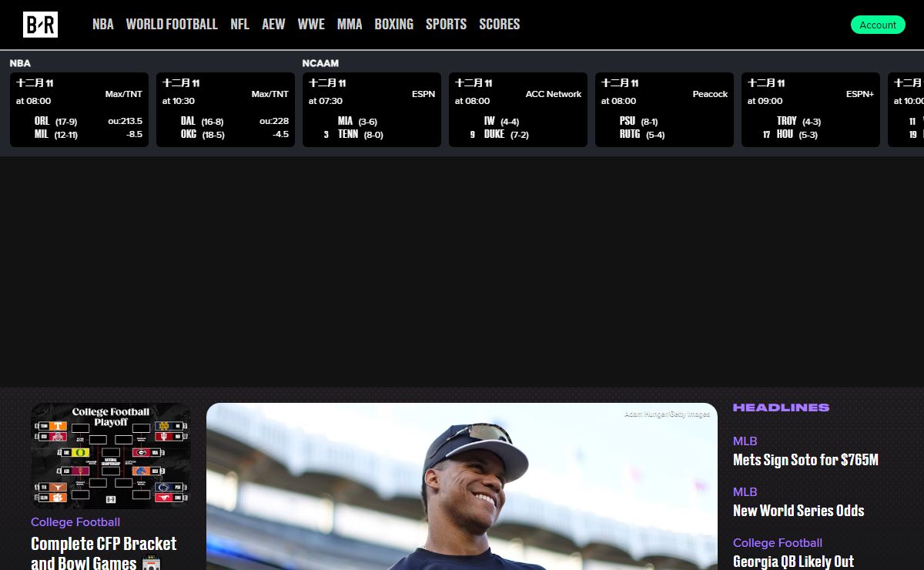924x570 pixels.
Task: View the MIA vs TENN matchup
Action: click(372, 109)
